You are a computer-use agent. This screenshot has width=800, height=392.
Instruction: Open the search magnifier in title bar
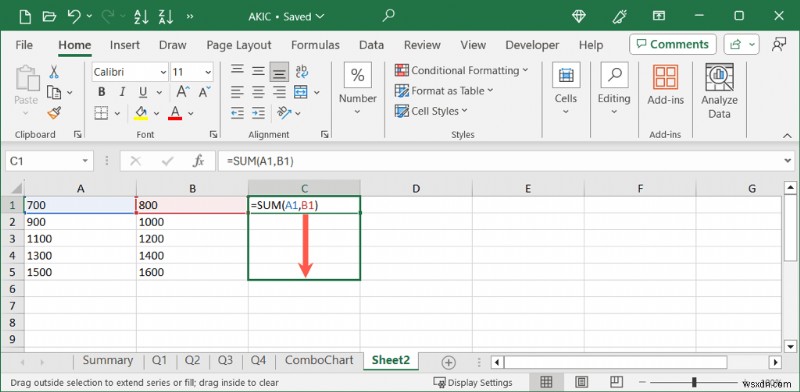[x=389, y=16]
